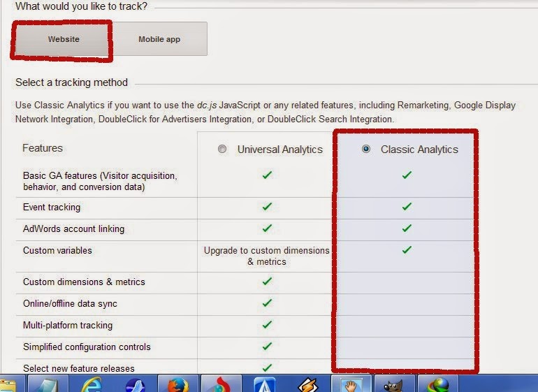Select the Mobile app tracking option

coord(159,39)
